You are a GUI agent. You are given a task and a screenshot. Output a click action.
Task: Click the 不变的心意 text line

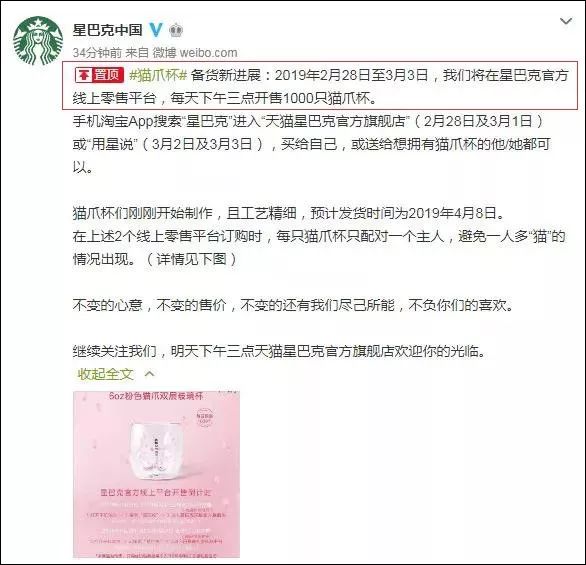293,305
